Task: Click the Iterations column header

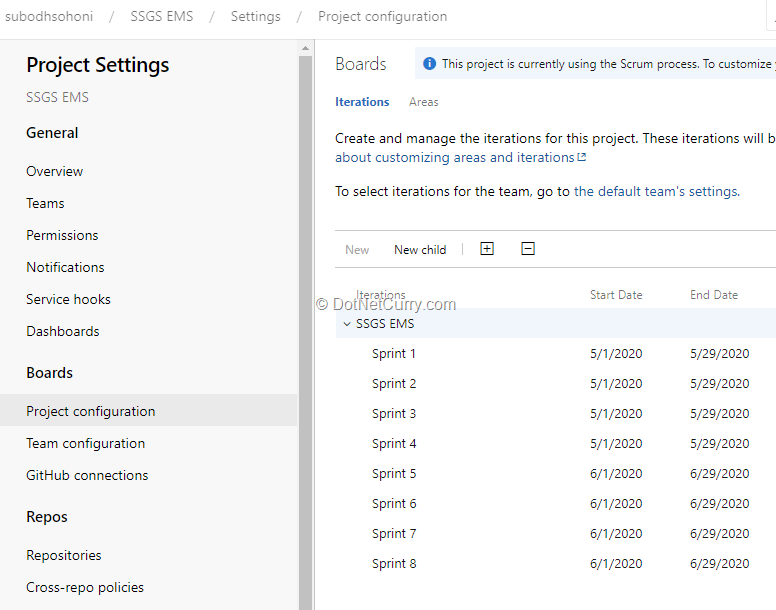Action: pyautogui.click(x=381, y=295)
